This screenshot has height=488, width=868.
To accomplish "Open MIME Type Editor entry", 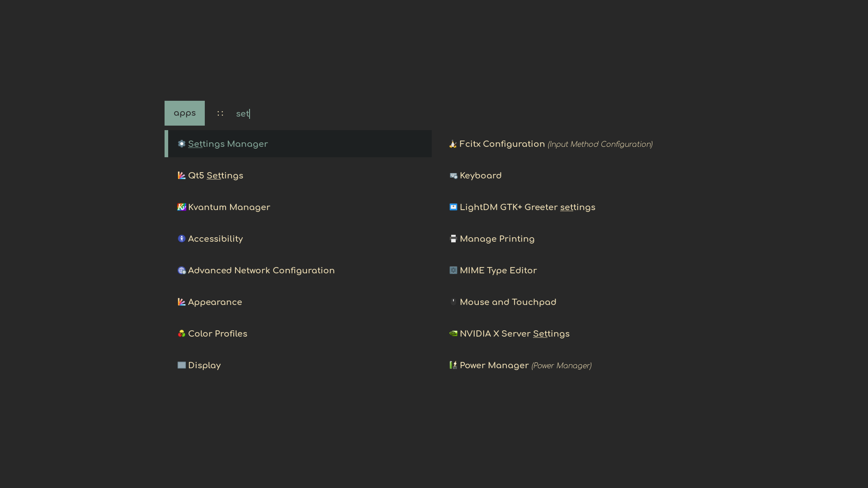I will pyautogui.click(x=498, y=271).
